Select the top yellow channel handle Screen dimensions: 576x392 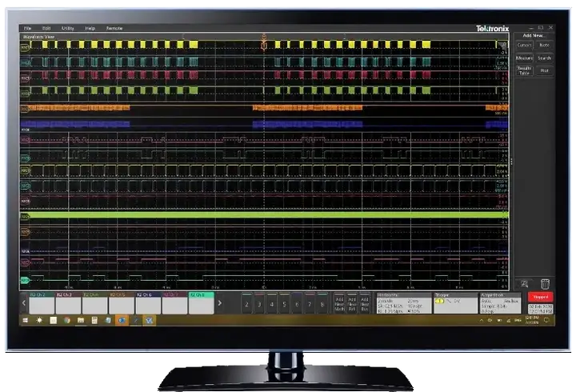[26, 47]
